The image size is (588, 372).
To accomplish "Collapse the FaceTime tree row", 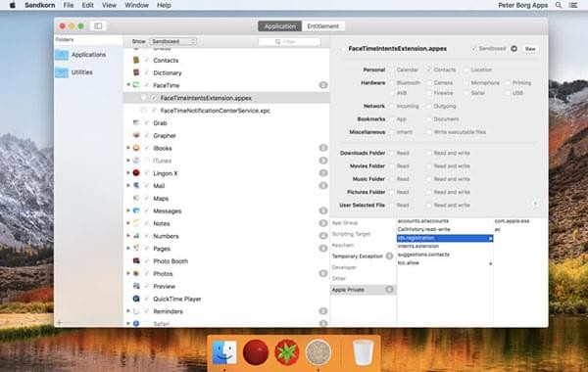I will (128, 85).
